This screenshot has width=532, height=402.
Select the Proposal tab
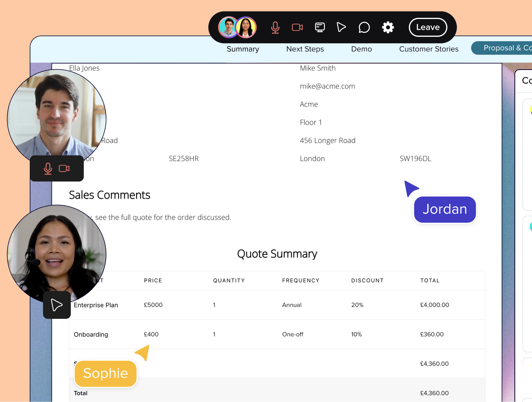click(x=502, y=48)
